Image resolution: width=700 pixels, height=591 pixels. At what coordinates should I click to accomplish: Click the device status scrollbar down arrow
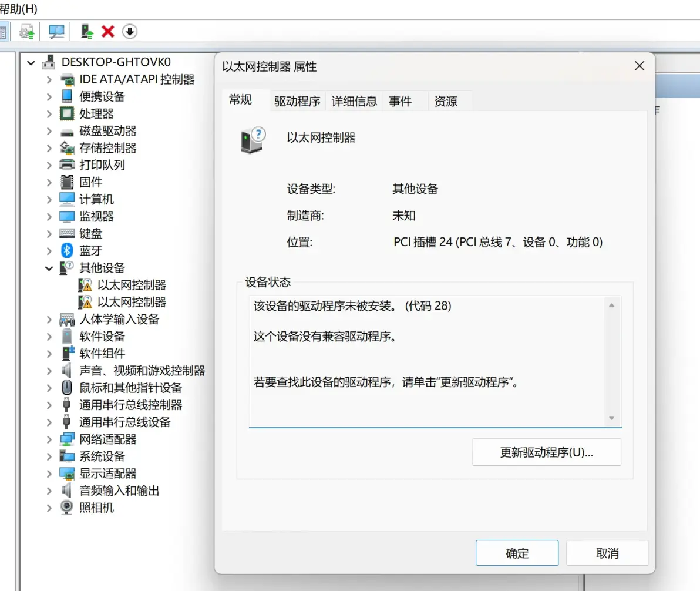611,418
